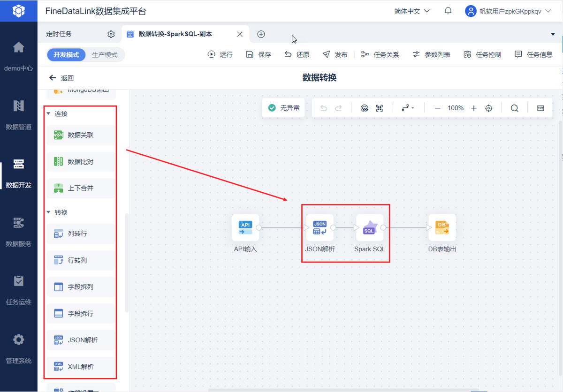Click the output port of API输入 node
This screenshot has width=563, height=392.
(259, 228)
